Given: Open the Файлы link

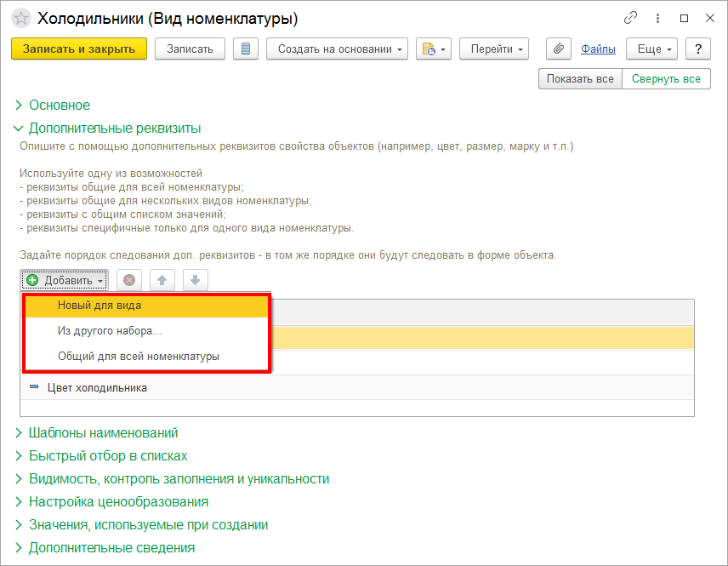Looking at the screenshot, I should (x=598, y=49).
